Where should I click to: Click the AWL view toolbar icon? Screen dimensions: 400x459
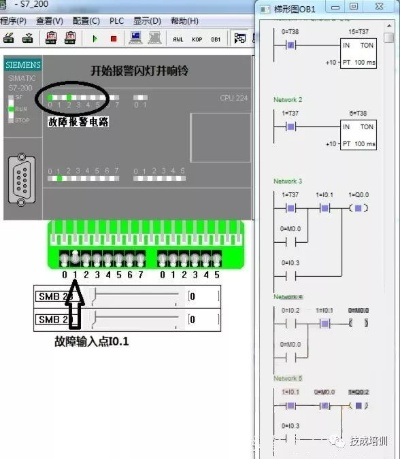tap(178, 39)
